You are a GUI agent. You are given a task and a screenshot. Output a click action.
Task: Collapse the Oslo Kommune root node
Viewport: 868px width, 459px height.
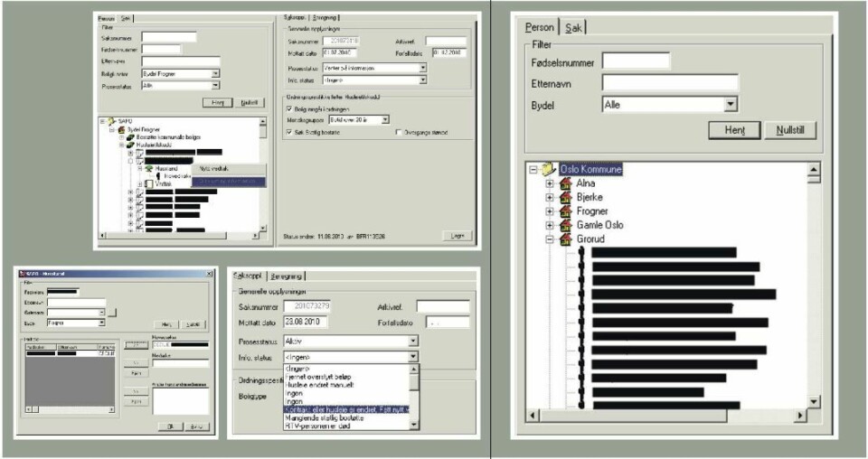click(533, 170)
